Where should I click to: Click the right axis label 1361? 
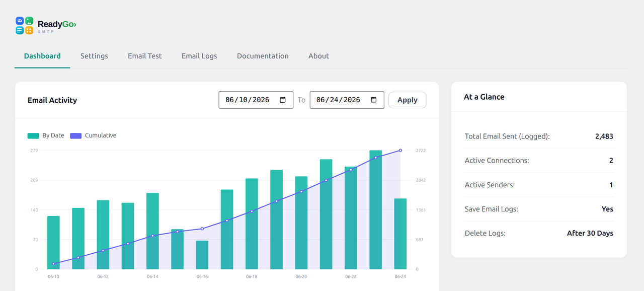[x=421, y=210]
